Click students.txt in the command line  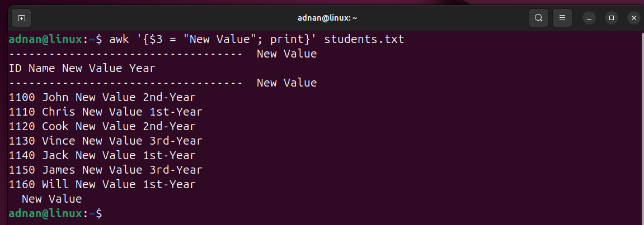pos(364,40)
